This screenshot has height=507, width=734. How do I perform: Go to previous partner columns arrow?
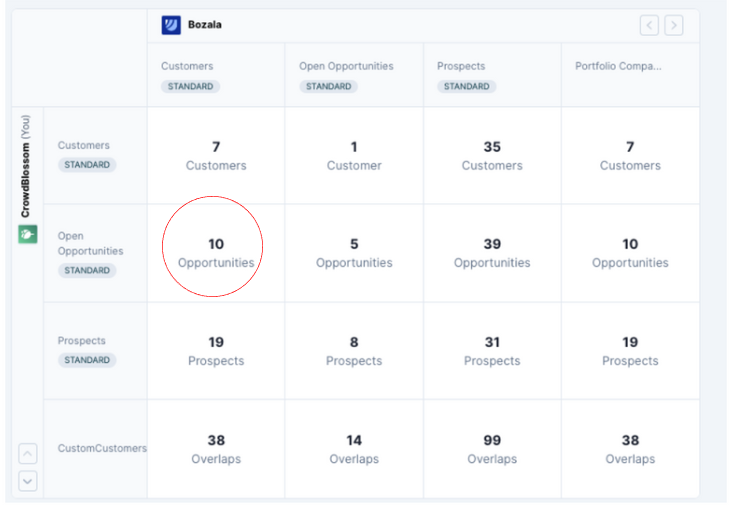point(649,25)
